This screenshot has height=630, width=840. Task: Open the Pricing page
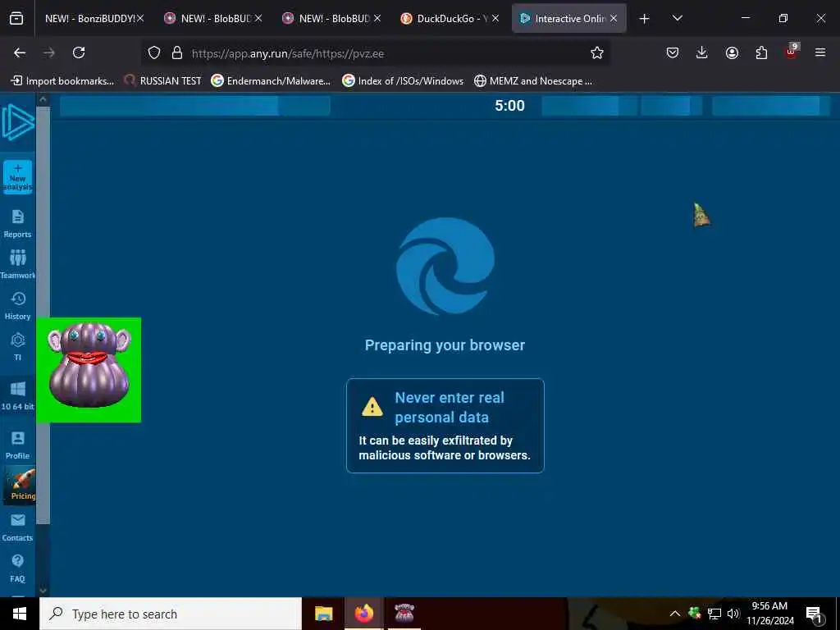point(20,486)
